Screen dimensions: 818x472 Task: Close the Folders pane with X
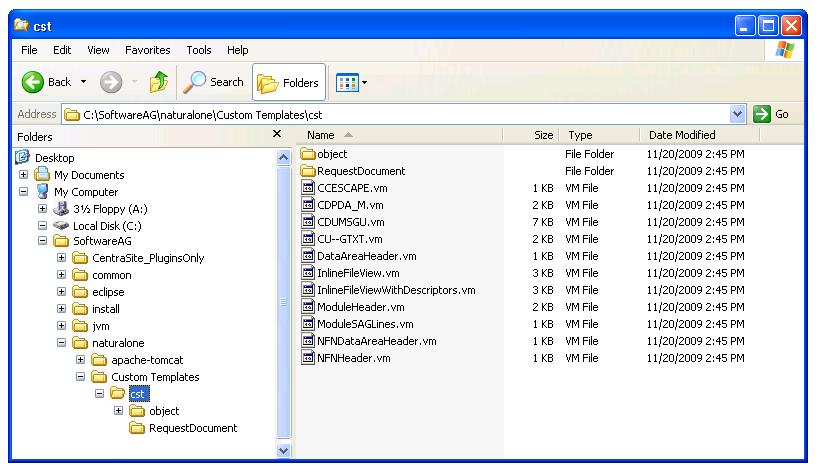point(283,136)
